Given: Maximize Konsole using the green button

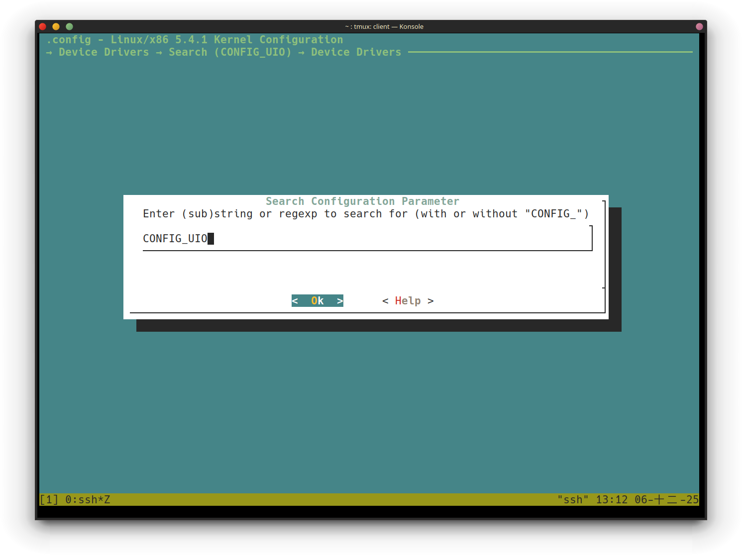Looking at the screenshot, I should 70,26.
